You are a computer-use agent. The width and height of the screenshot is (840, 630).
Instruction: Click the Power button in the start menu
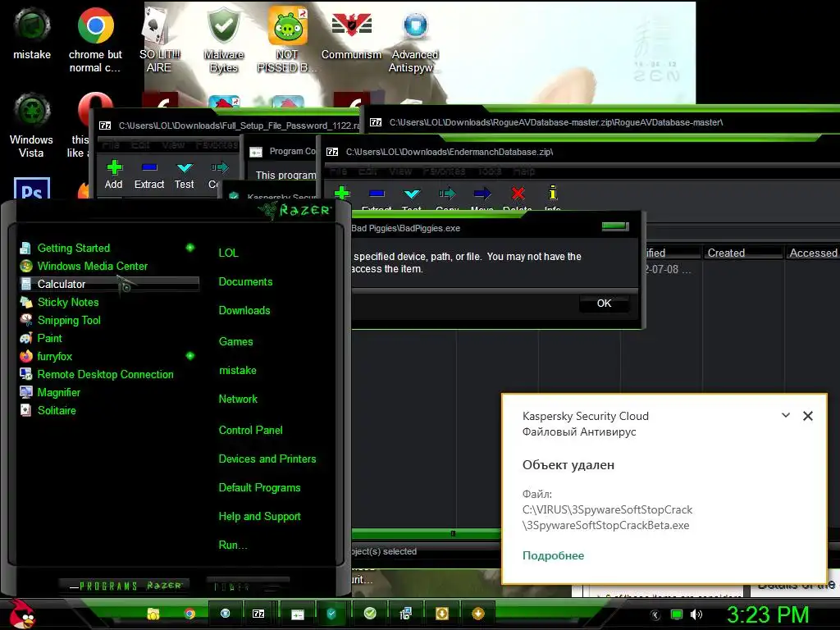tap(248, 586)
